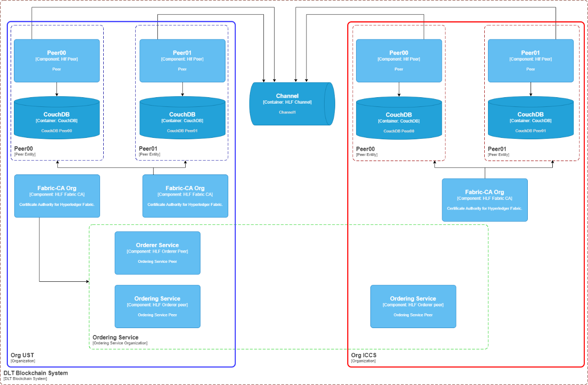Screen dimensions: 588x385
Task: Click the 'Org ICCS' organization label
Action: tap(364, 355)
